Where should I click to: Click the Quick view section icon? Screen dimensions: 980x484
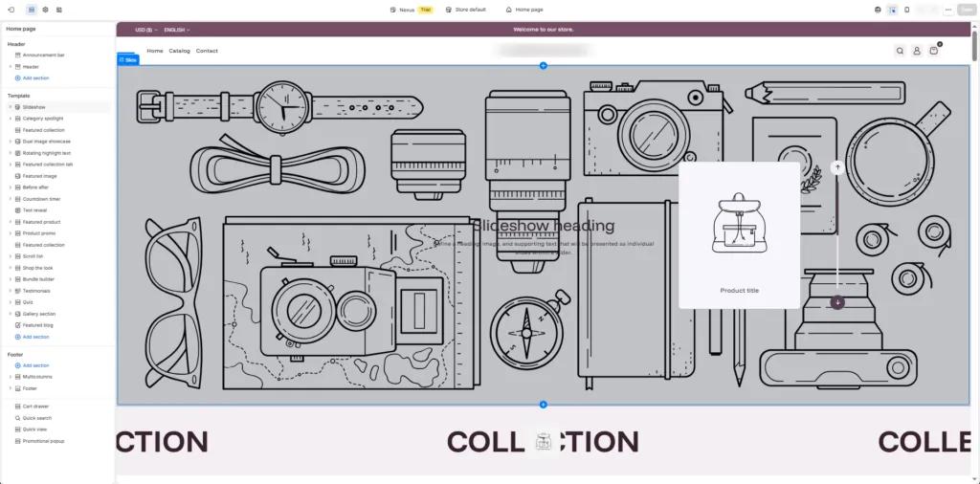point(18,429)
